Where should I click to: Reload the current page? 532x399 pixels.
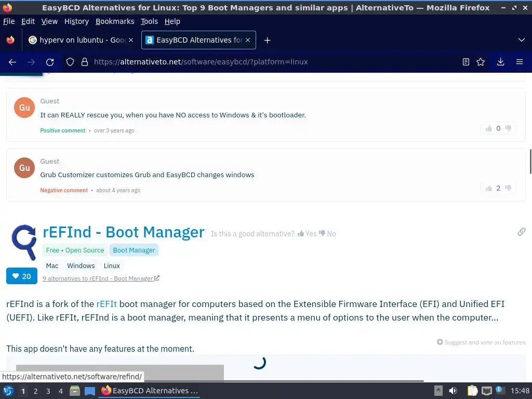[50, 62]
